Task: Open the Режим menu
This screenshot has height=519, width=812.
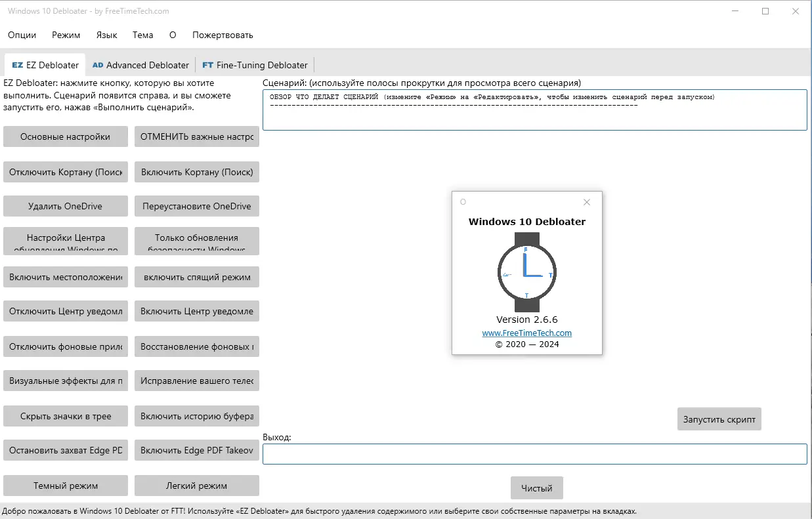Action: 66,35
